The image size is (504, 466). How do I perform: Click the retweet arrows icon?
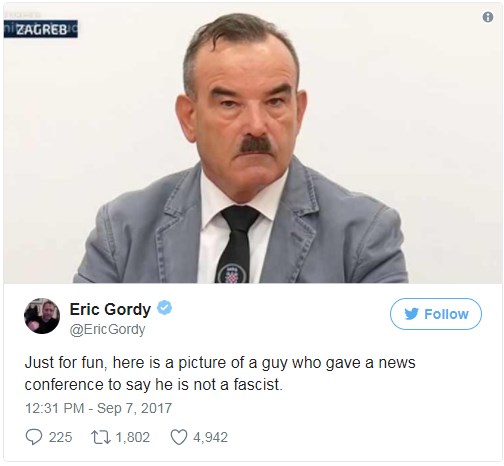tap(101, 437)
